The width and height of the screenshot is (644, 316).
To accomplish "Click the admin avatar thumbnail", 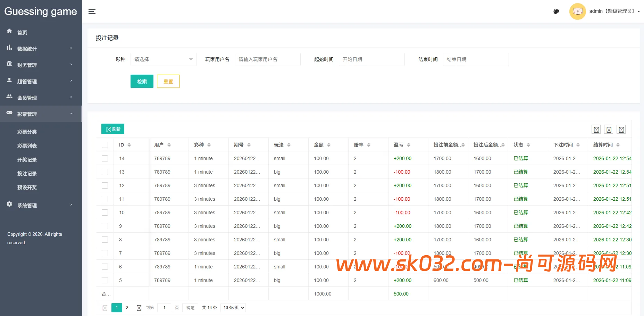I will (577, 11).
